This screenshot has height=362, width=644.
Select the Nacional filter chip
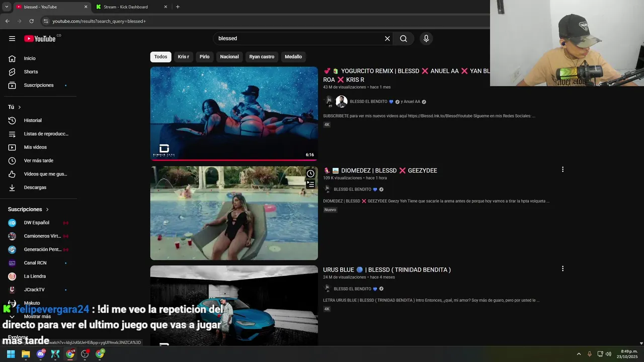click(229, 57)
